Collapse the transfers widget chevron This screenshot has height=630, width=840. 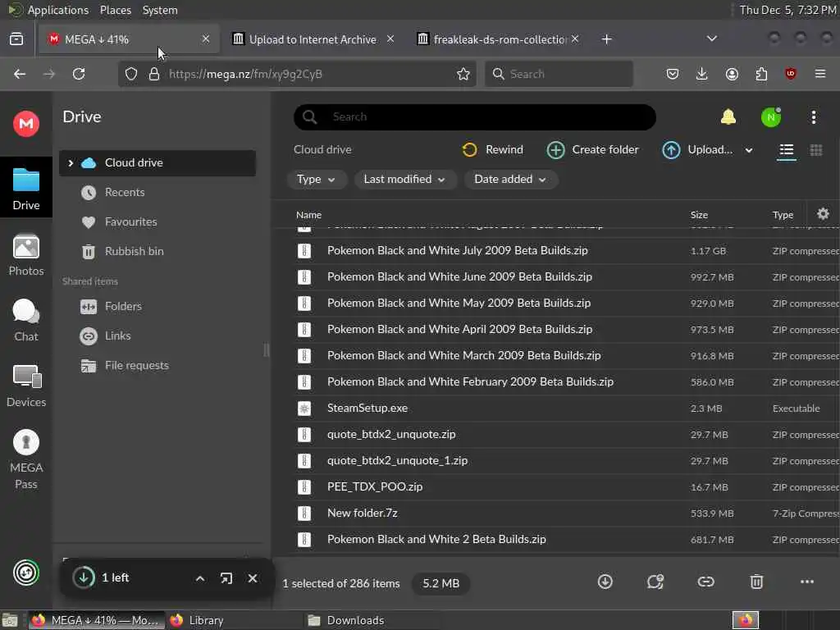200,578
